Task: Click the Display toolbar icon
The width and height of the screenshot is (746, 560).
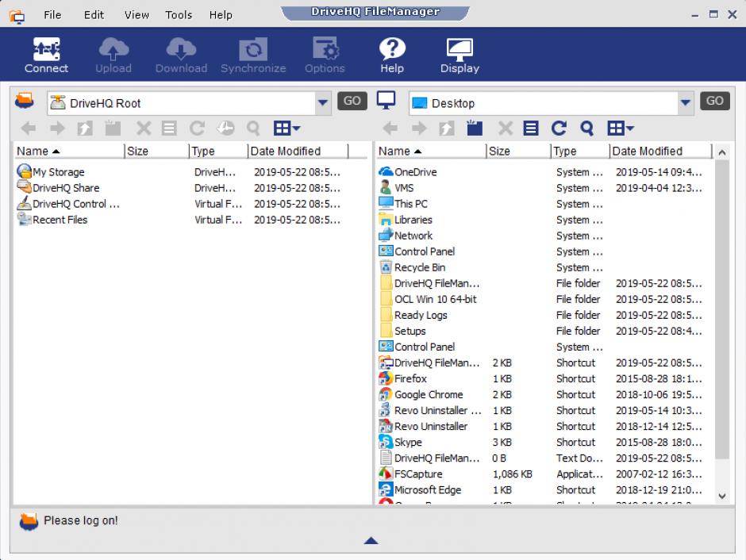Action: [x=460, y=56]
